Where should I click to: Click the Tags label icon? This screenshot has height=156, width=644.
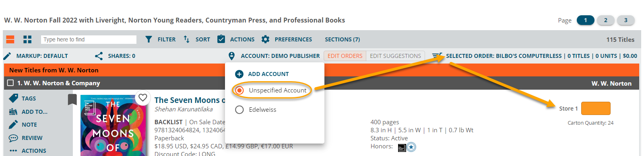pos(13,98)
